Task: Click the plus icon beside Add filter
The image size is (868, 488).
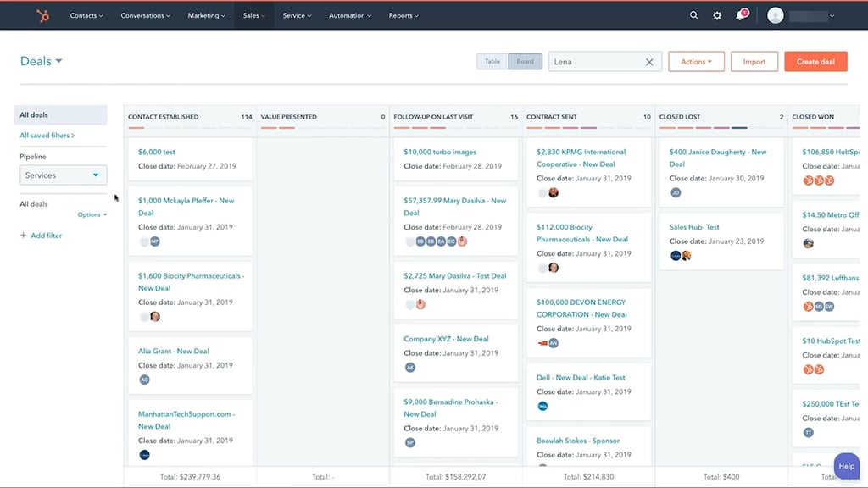Action: click(23, 236)
